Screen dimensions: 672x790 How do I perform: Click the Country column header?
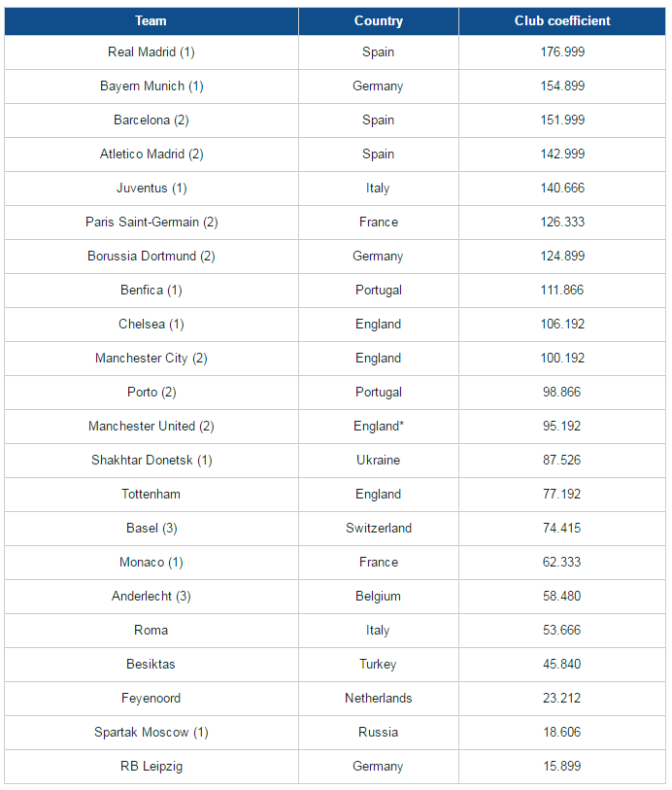pos(378,20)
